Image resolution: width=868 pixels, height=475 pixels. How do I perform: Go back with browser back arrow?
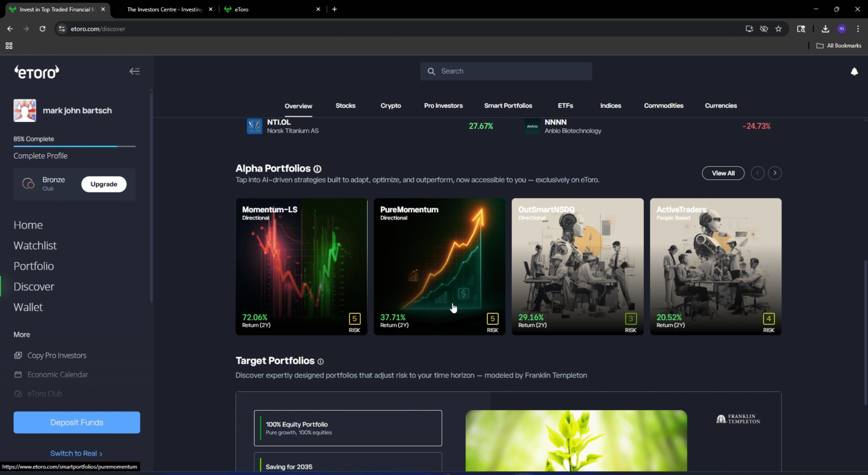pyautogui.click(x=10, y=29)
